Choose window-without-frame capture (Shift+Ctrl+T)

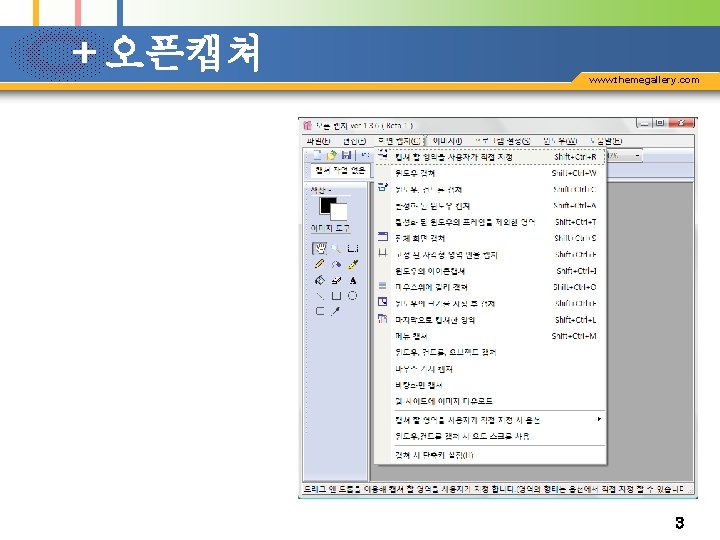click(x=490, y=222)
